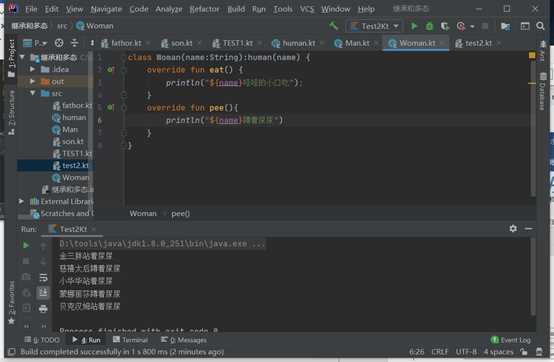Open the Project Structure folder icon
Viewport: 554px width, 362px height.
pyautogui.click(x=505, y=26)
